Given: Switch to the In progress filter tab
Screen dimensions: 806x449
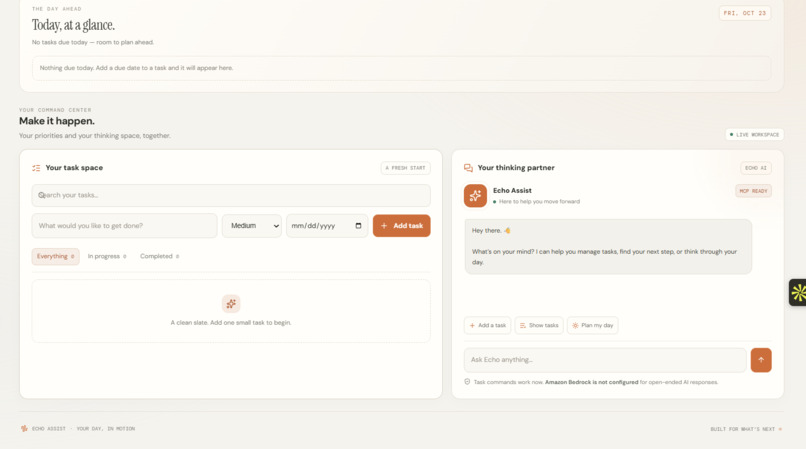Looking at the screenshot, I should [x=107, y=256].
